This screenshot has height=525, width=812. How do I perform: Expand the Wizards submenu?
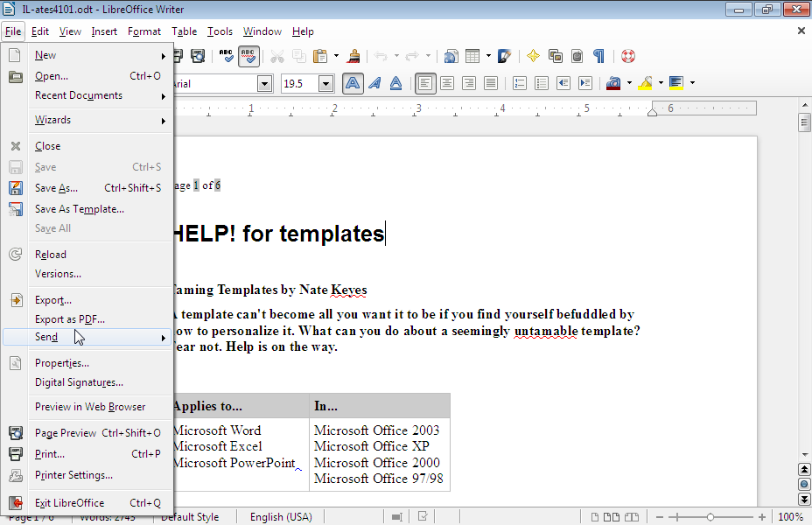tap(87, 120)
